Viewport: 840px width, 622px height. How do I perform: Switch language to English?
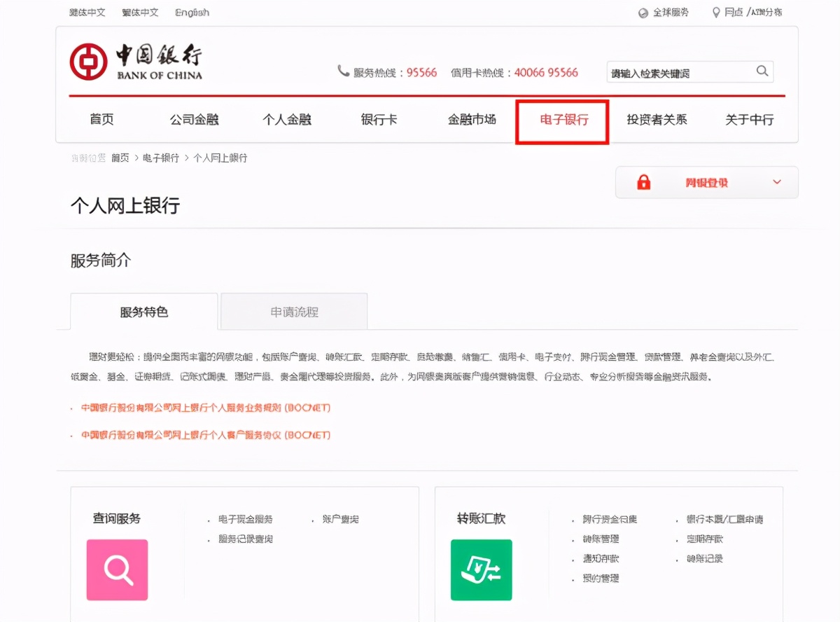pyautogui.click(x=192, y=12)
